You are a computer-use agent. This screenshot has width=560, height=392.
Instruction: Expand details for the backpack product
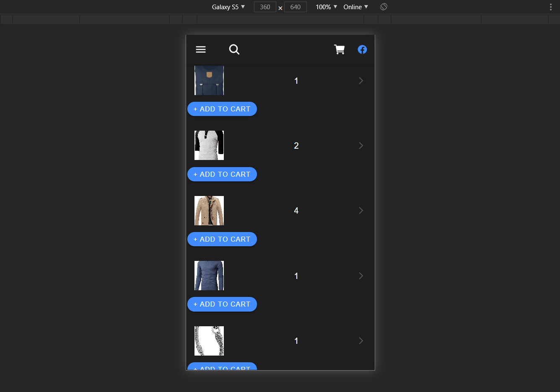(361, 80)
